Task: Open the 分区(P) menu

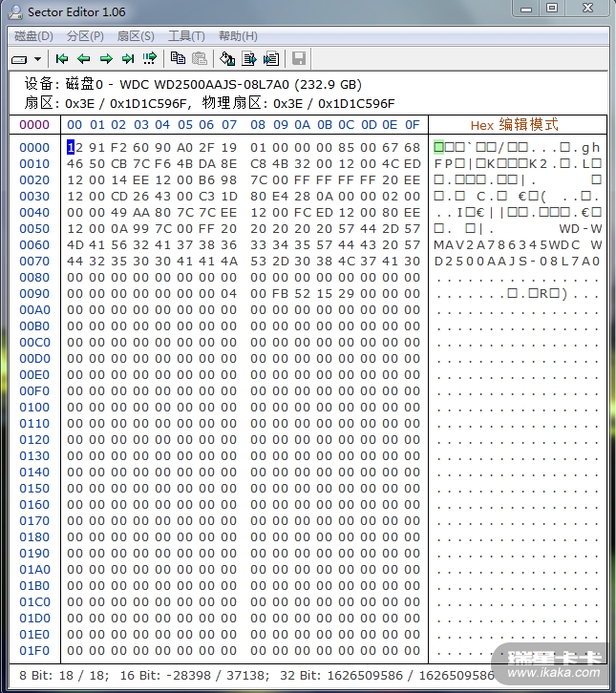Action: click(x=85, y=36)
